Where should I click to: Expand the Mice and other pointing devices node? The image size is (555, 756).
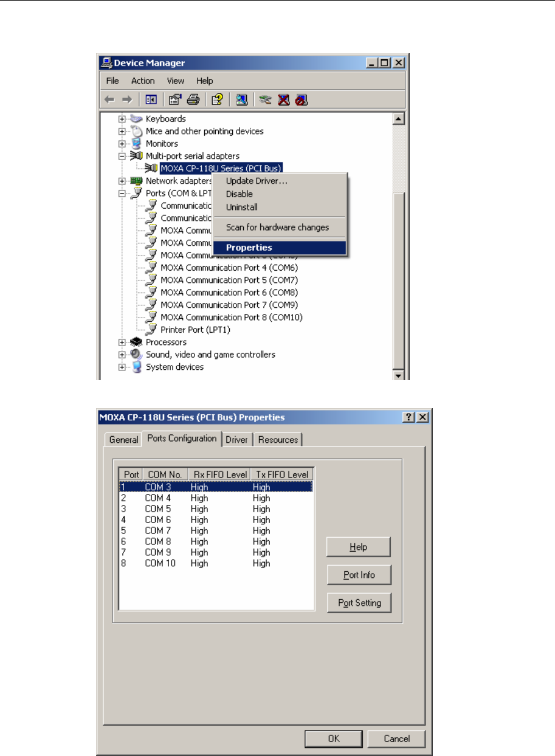click(x=122, y=131)
